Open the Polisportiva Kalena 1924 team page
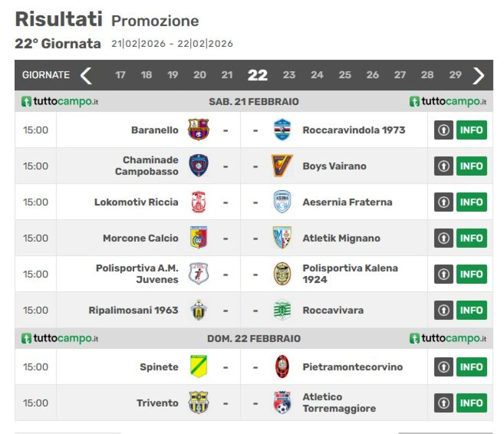504x434 pixels. [350, 274]
